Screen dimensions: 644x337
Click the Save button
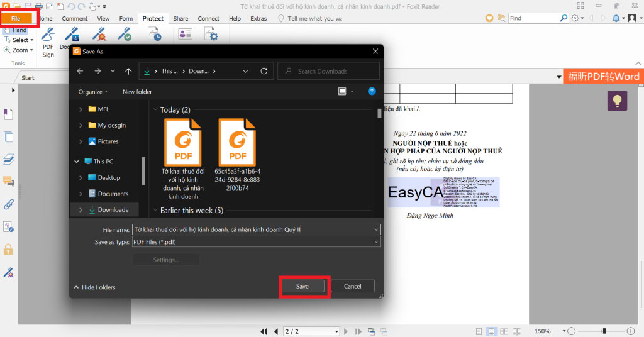point(303,286)
